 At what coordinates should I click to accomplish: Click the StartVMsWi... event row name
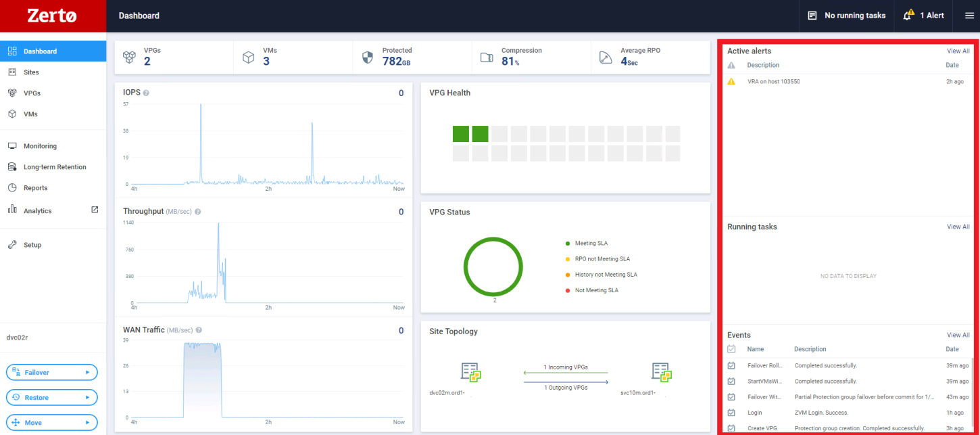[764, 382]
